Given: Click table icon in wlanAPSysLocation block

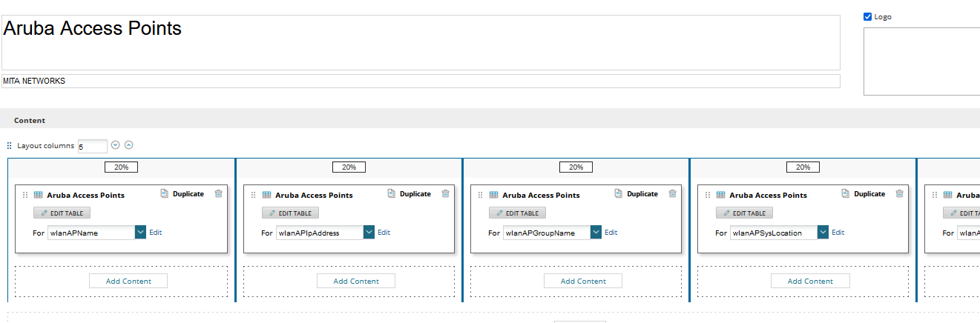Looking at the screenshot, I should 720,195.
